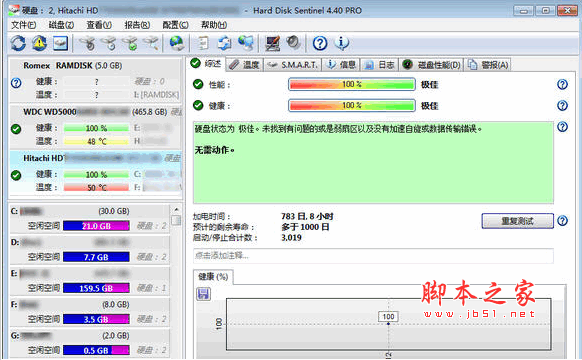Screen dimensions: 582x360
Task: Click the 无需动作 status text
Action: tap(215, 150)
